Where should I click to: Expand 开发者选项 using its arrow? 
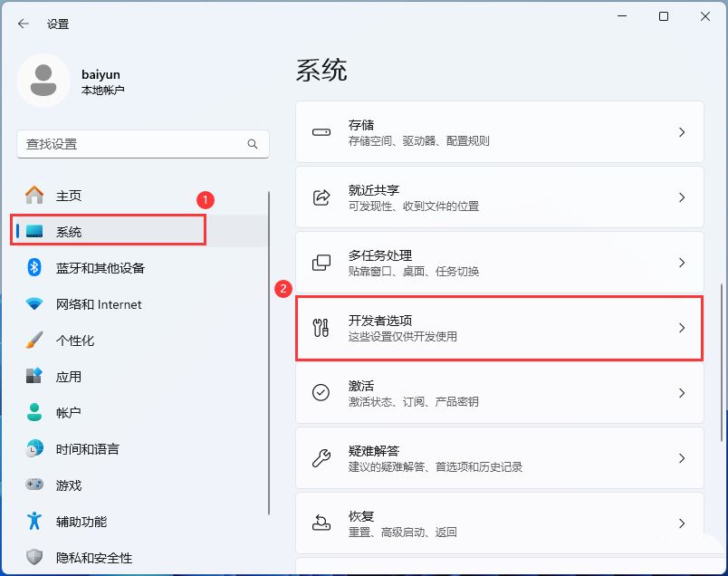682,329
